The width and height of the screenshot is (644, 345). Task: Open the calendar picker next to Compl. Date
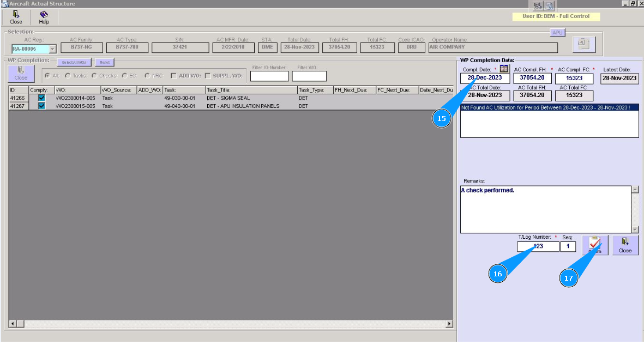pyautogui.click(x=504, y=69)
